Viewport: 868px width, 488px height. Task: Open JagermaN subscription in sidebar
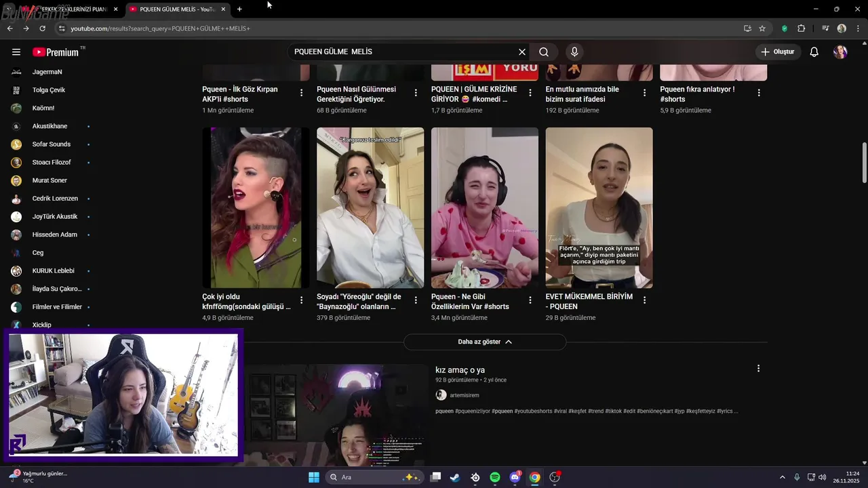pyautogui.click(x=47, y=72)
